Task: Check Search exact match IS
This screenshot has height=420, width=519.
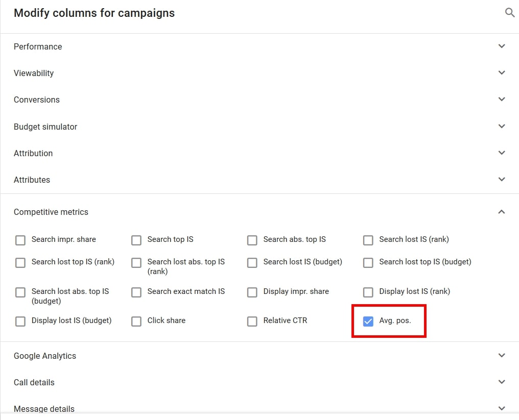Action: click(x=136, y=292)
